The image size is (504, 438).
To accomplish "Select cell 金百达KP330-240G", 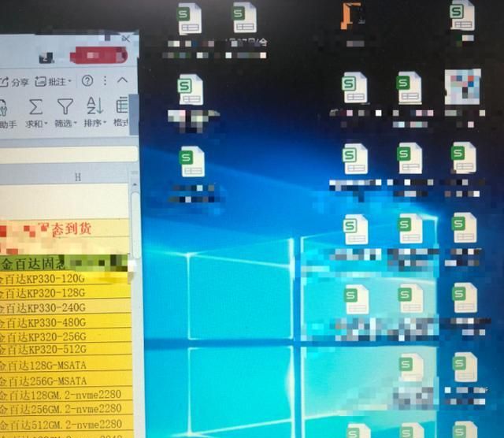I will pos(65,308).
